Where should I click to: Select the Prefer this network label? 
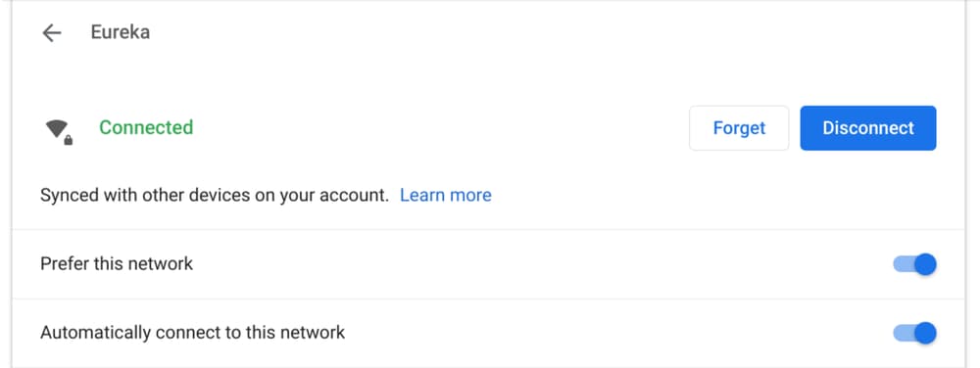[117, 264]
